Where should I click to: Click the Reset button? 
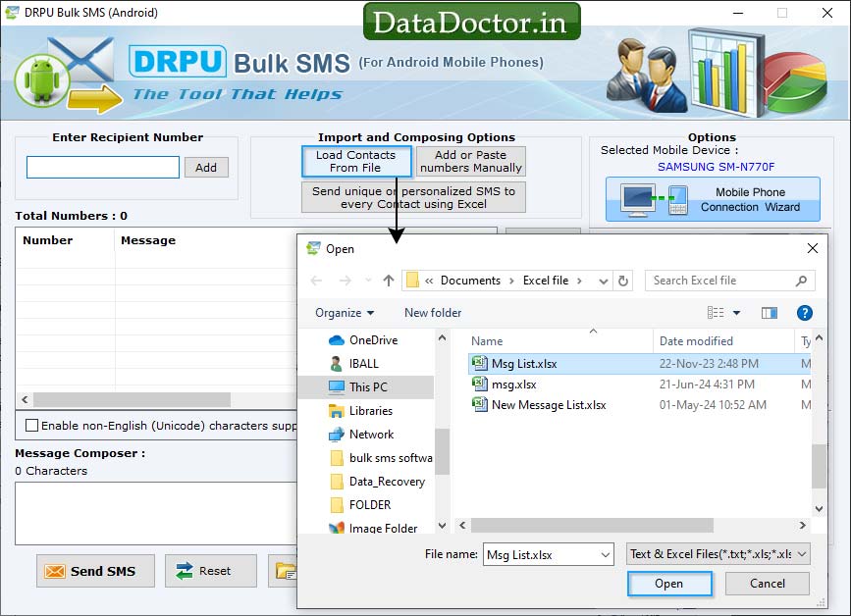211,571
